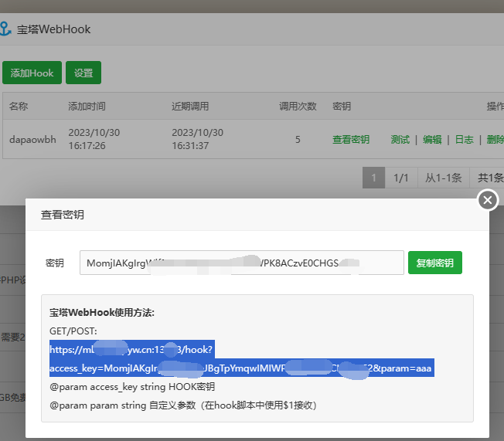Click the highlighted https hook URL line
This screenshot has width=504, height=441.
132,349
